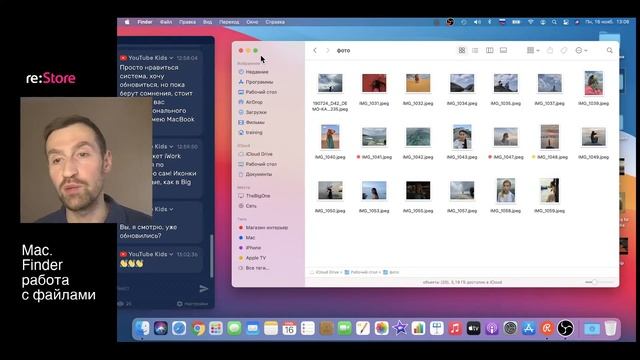Open the Finder action (ellipsis) menu
This screenshot has width=640, height=360.
click(x=581, y=50)
